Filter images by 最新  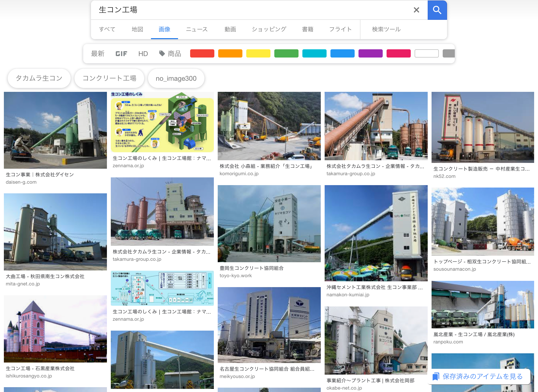click(98, 54)
